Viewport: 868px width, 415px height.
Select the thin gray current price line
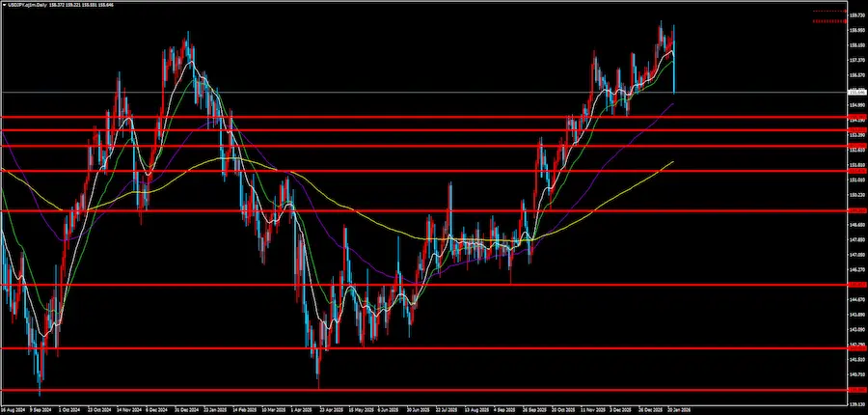click(289, 93)
